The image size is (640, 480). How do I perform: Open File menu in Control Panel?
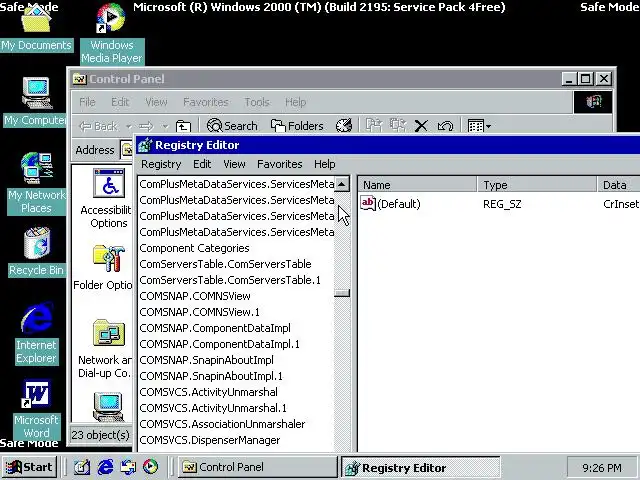[x=87, y=102]
